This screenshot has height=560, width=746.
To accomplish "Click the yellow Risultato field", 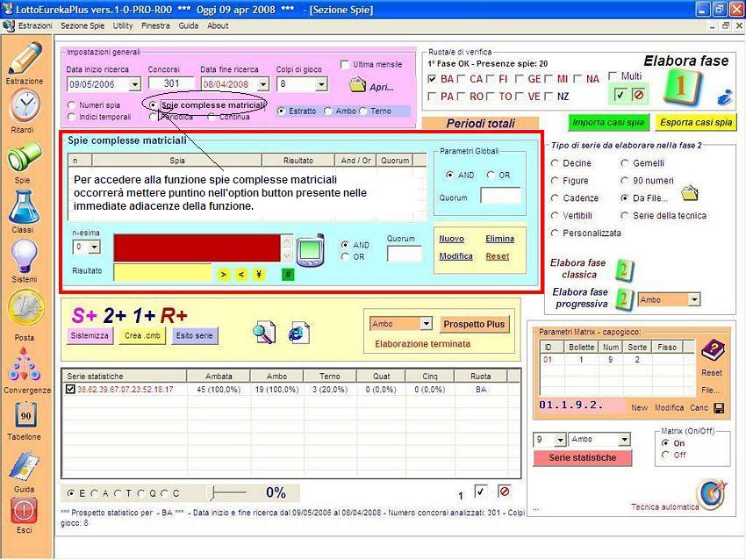I will click(x=162, y=273).
